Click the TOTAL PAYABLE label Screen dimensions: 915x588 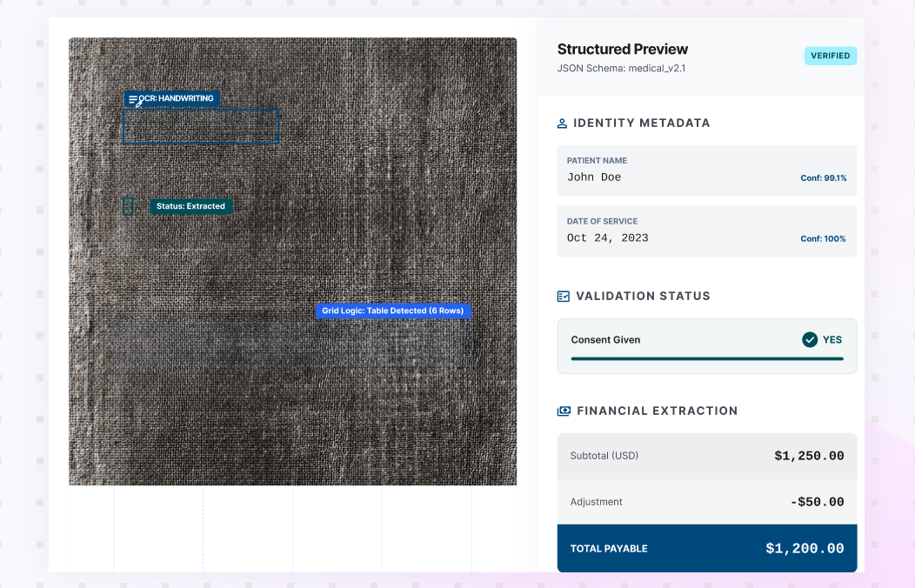(609, 549)
